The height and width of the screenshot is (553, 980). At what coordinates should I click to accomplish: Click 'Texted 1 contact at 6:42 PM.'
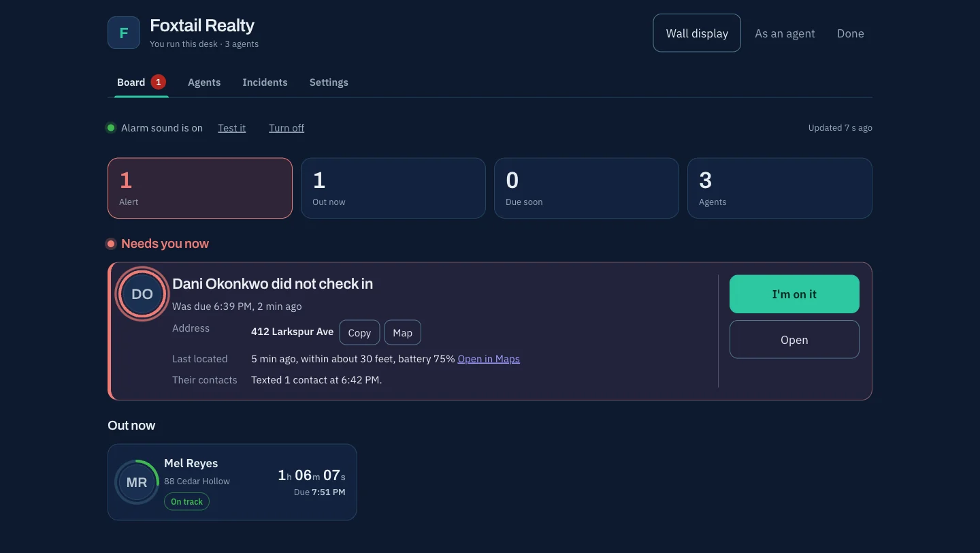point(316,380)
